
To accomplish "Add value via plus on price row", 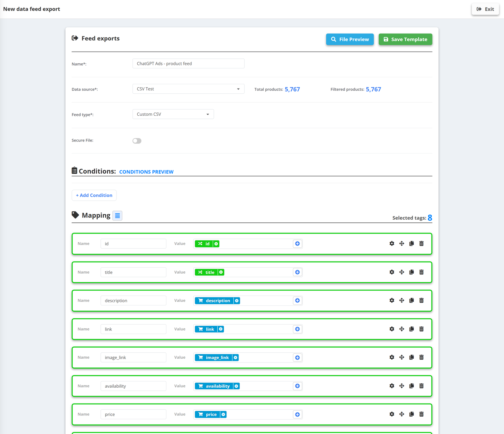I will (297, 414).
